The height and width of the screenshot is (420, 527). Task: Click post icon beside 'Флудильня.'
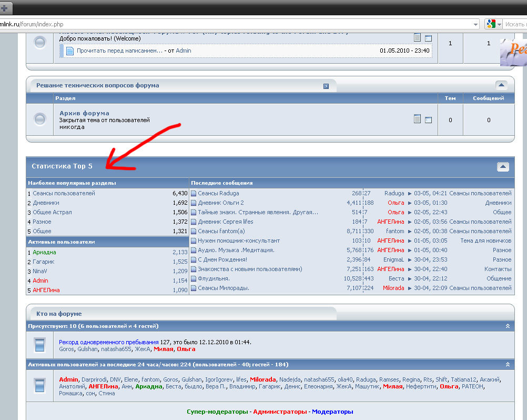(194, 278)
